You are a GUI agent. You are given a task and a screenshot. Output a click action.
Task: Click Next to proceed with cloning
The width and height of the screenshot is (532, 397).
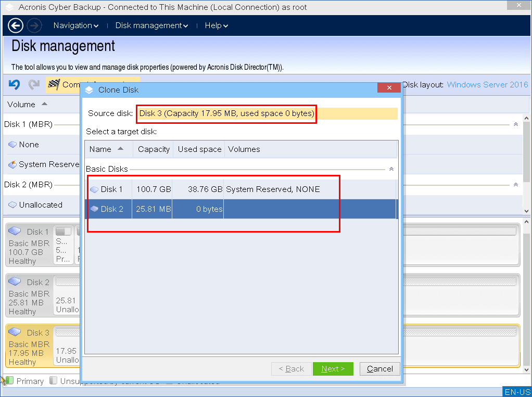(333, 368)
